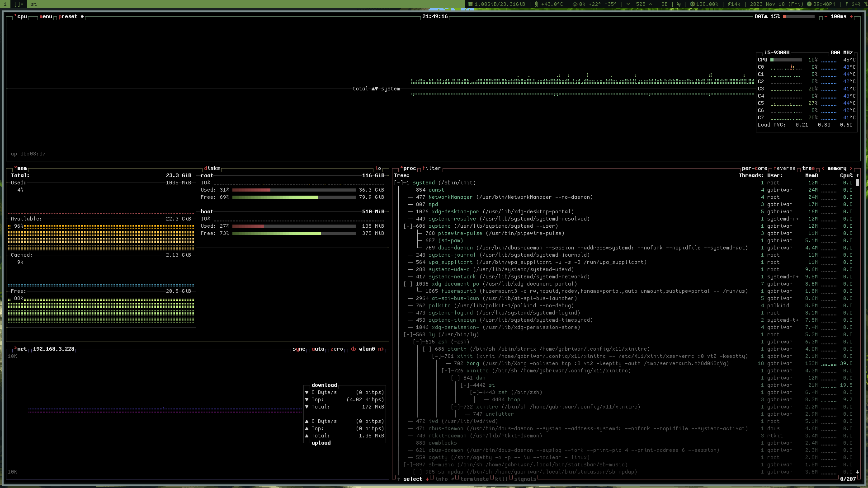Click the clock icon next to 09:48PM
The image size is (868, 488).
click(x=809, y=4)
